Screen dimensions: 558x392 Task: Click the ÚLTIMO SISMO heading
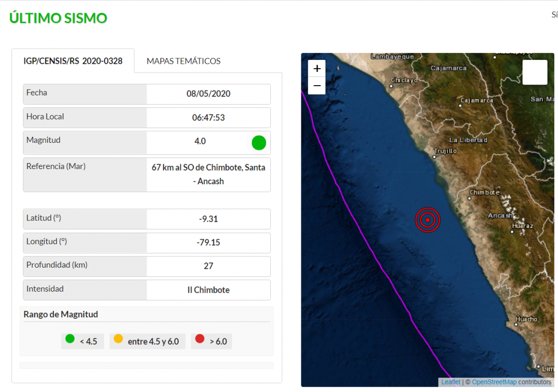pyautogui.click(x=58, y=18)
